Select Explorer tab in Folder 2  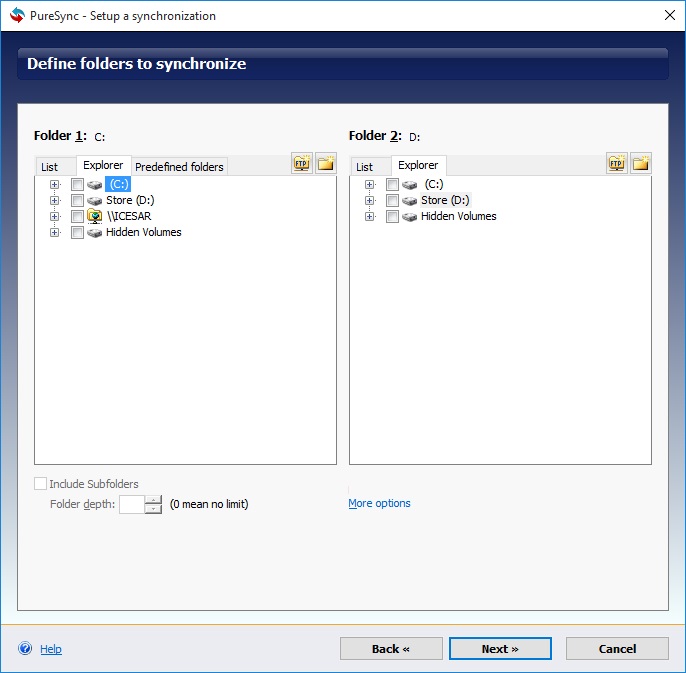(418, 165)
